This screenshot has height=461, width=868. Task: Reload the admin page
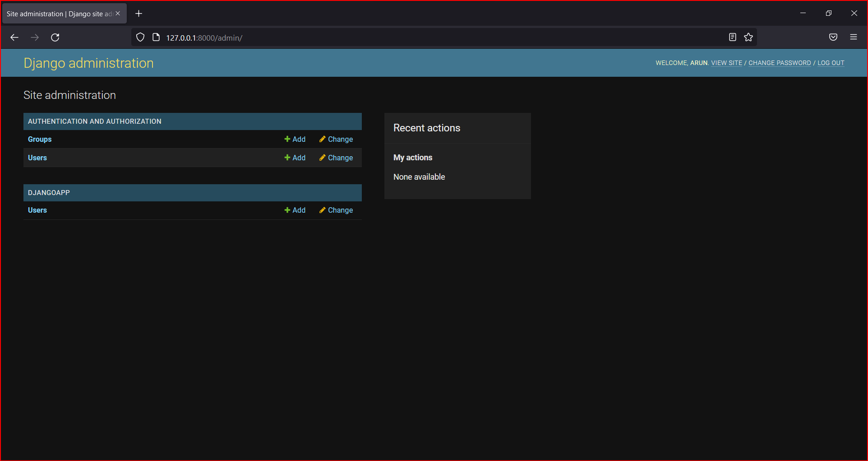55,37
